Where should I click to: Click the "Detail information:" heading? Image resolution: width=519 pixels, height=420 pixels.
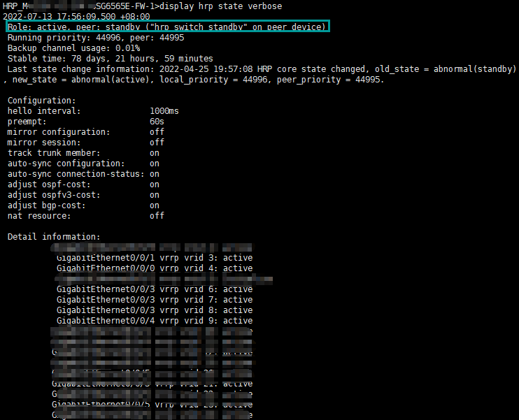[x=54, y=237]
